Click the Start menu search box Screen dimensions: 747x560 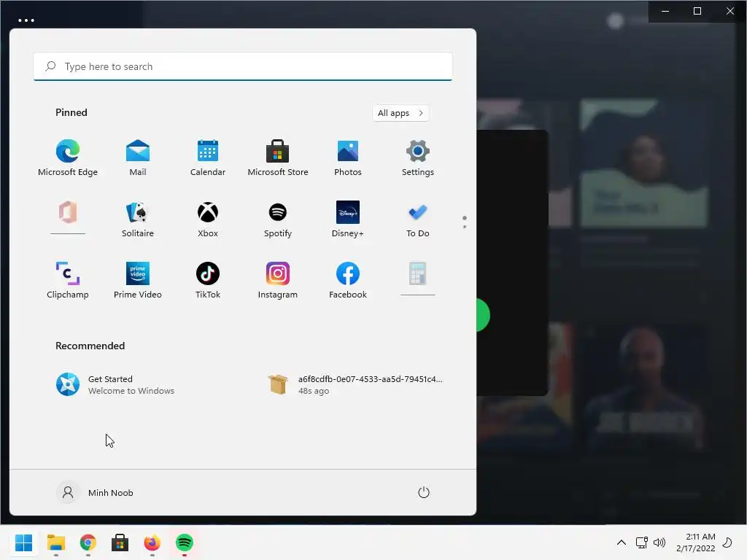click(x=243, y=66)
